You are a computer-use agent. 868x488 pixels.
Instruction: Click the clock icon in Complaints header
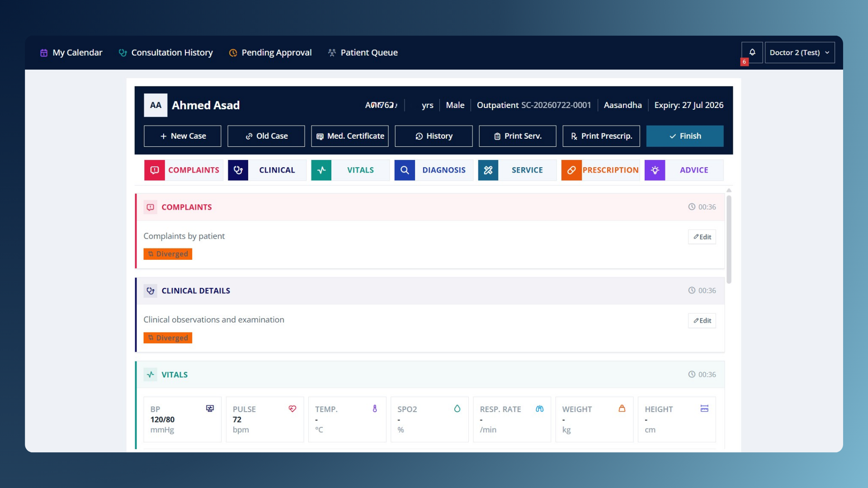(692, 207)
